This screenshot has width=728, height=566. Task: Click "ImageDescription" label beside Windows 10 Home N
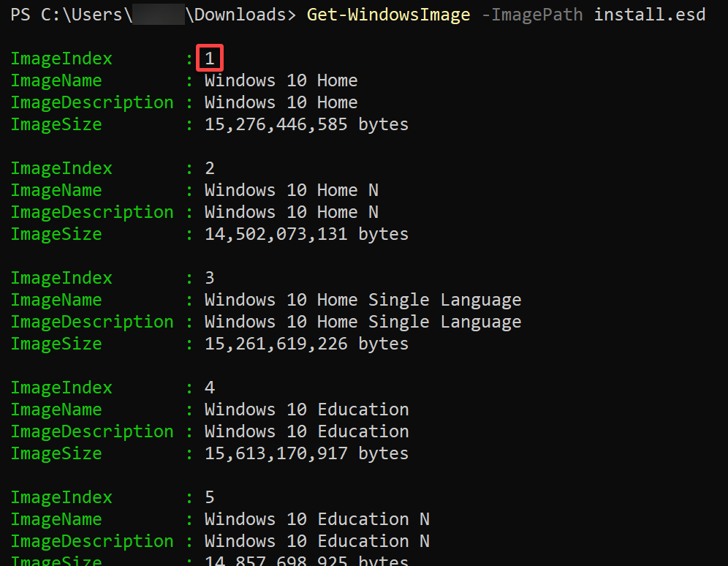point(92,212)
